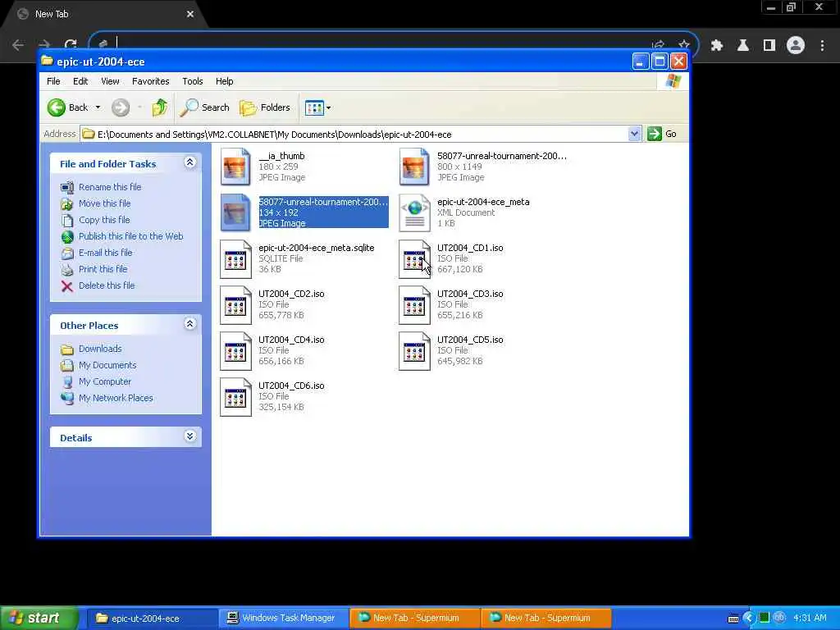Click Rename this file

(110, 187)
